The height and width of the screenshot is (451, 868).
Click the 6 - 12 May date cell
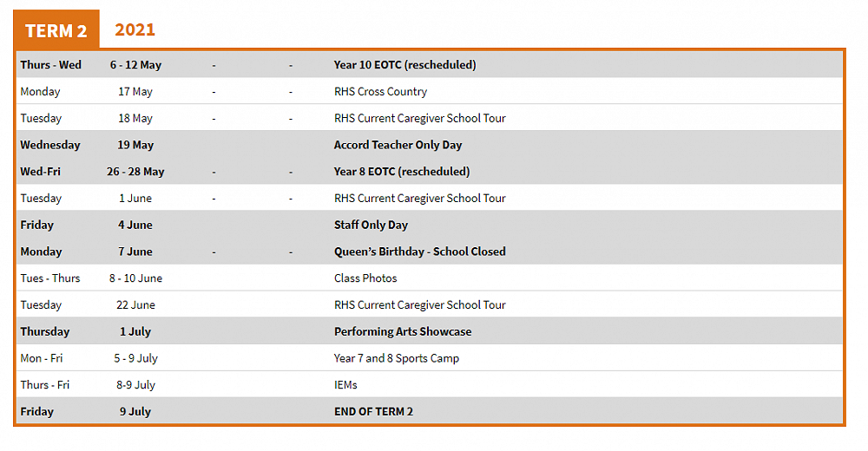135,65
